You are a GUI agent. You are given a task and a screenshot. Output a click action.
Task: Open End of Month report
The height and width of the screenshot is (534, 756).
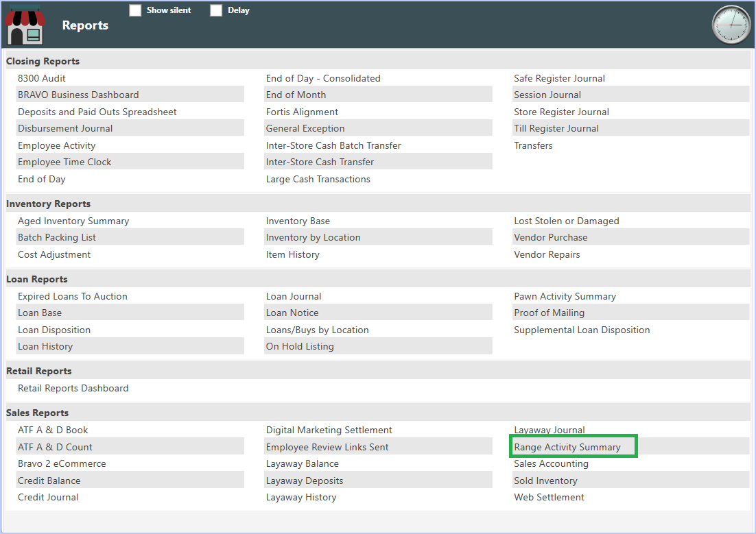pos(296,95)
